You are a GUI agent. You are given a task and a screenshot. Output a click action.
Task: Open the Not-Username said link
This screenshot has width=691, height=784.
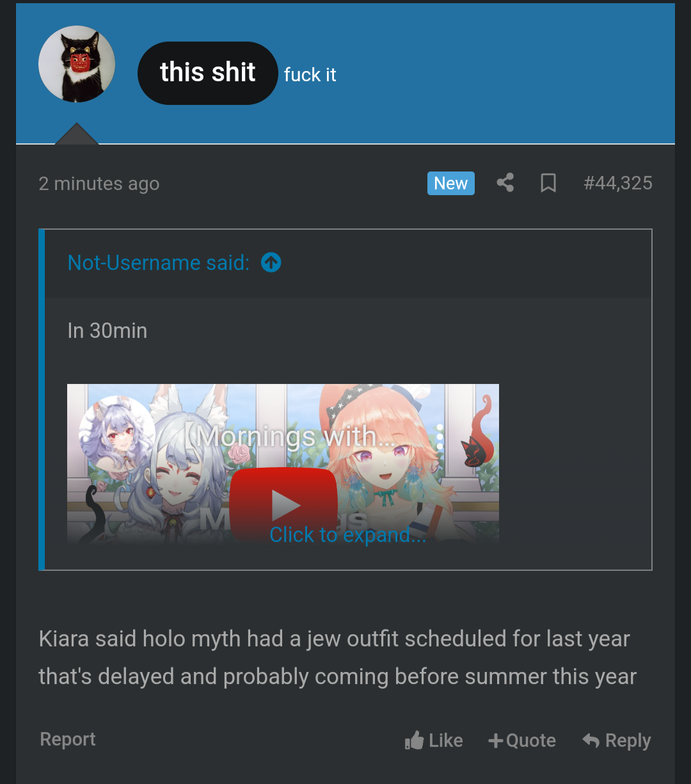click(x=159, y=262)
